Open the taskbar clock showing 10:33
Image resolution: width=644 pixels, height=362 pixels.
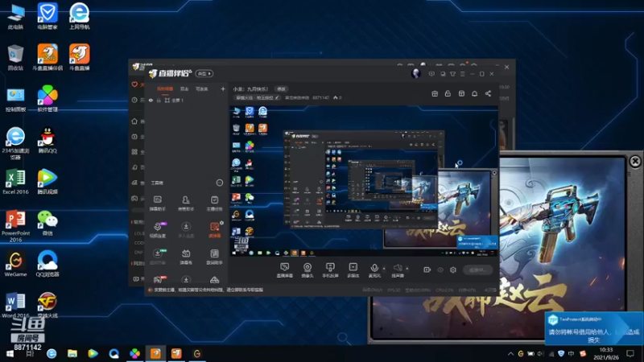pyautogui.click(x=606, y=353)
